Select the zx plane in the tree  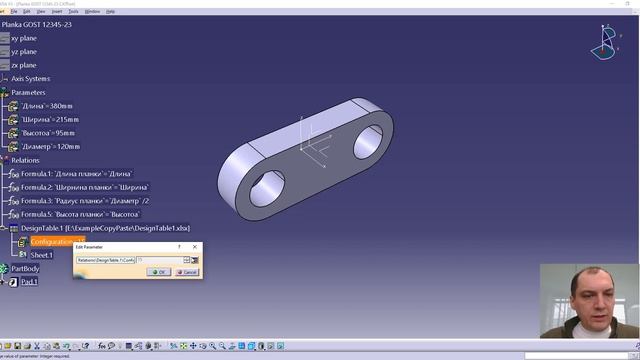pyautogui.click(x=24, y=65)
